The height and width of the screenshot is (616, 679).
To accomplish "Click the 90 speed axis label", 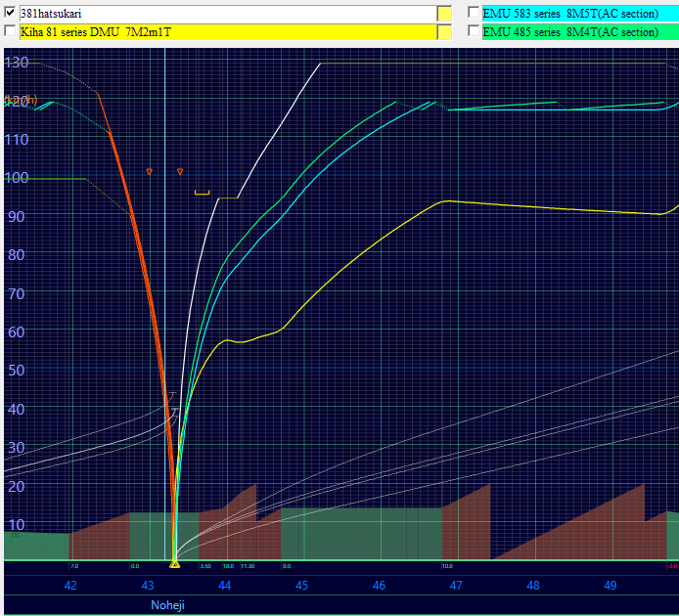I will pyautogui.click(x=17, y=216).
